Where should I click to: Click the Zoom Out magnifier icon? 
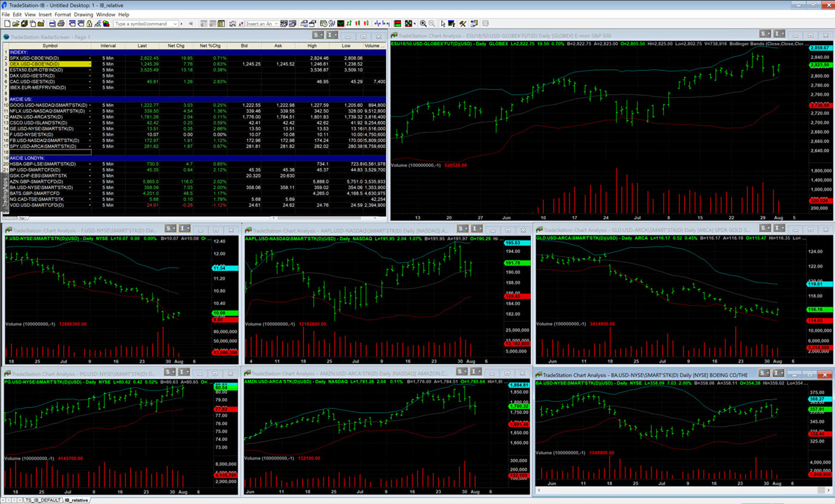[x=432, y=24]
